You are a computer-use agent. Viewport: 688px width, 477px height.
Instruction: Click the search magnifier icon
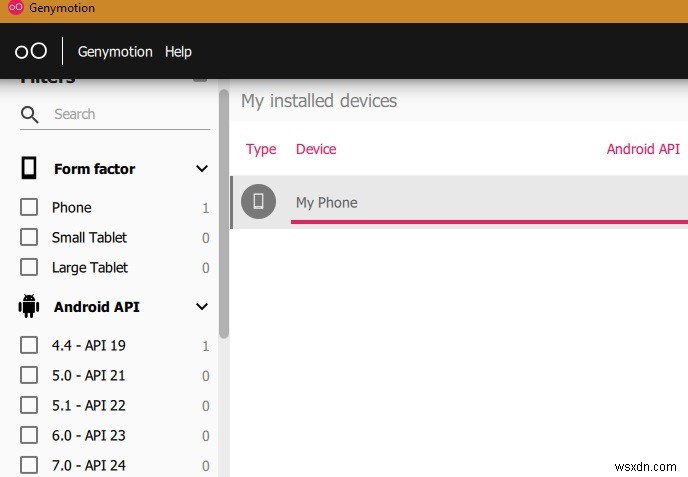pyautogui.click(x=30, y=115)
